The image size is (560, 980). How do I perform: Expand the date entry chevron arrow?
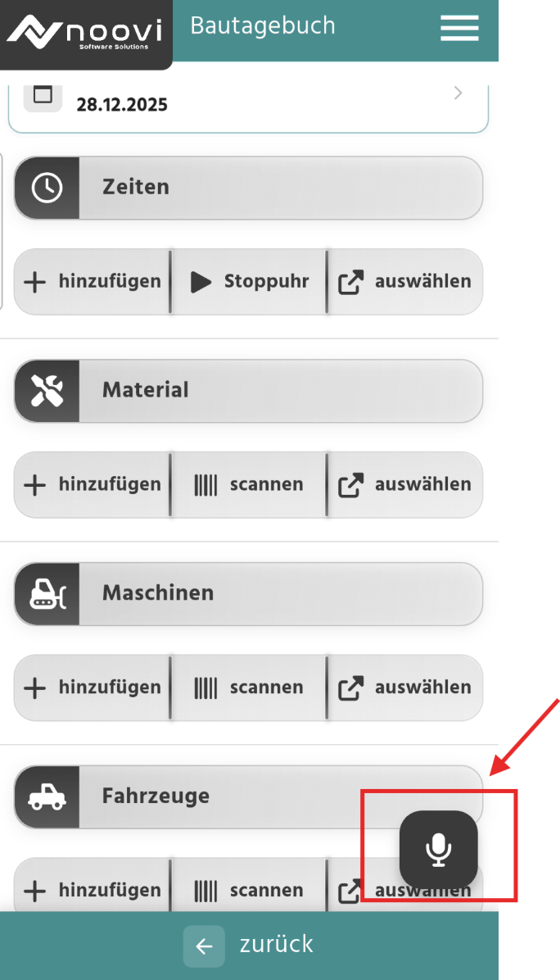458,93
